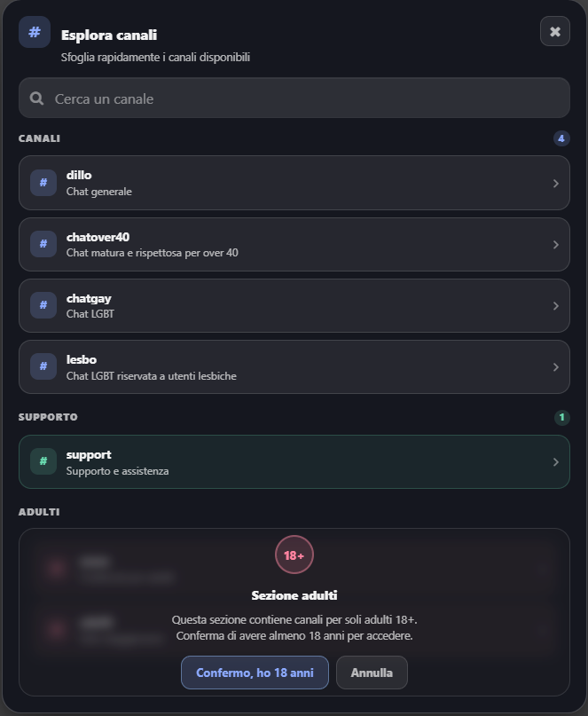This screenshot has height=716, width=588.
Task: Click the hash icon beside chatover40
Action: (43, 244)
